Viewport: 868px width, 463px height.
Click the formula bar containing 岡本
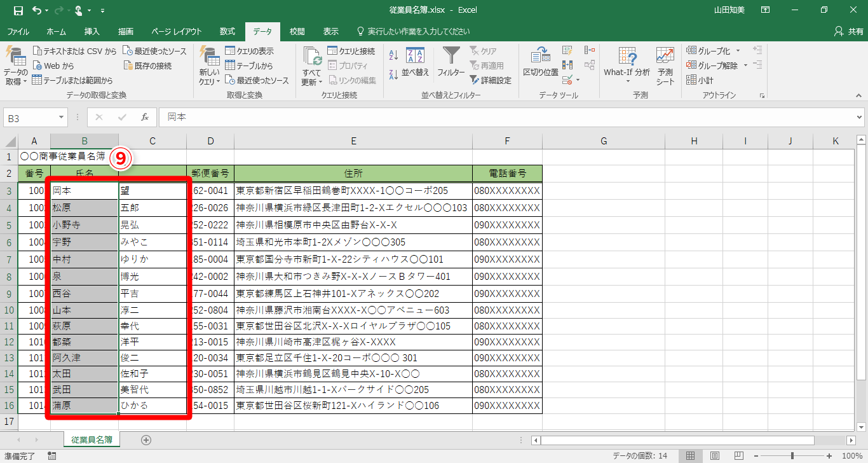coord(512,117)
